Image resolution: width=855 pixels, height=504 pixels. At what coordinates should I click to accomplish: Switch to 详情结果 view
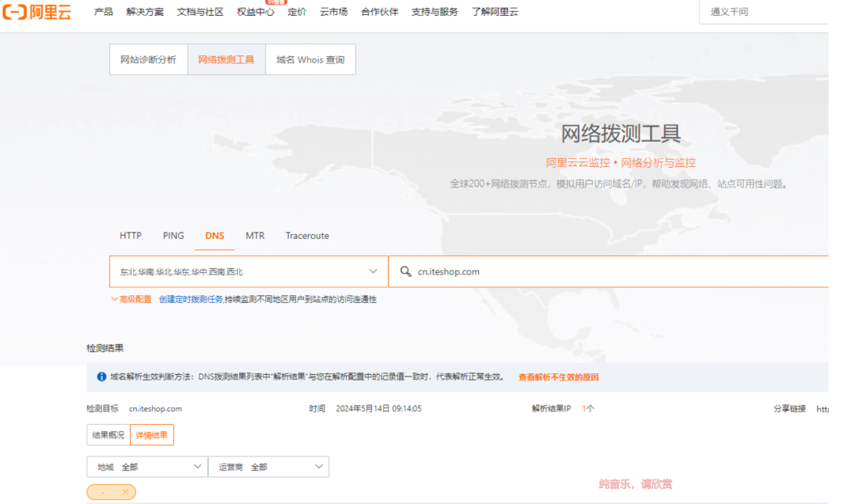click(x=151, y=435)
